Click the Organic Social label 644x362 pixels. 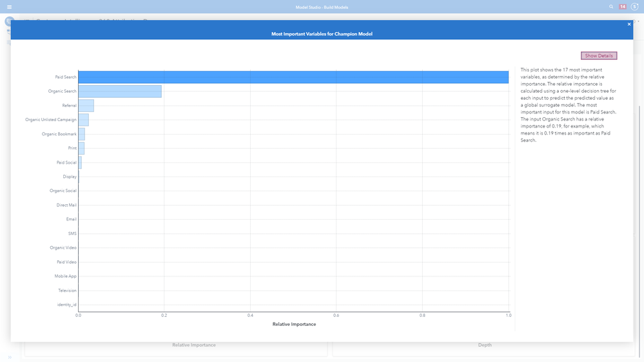(x=63, y=191)
